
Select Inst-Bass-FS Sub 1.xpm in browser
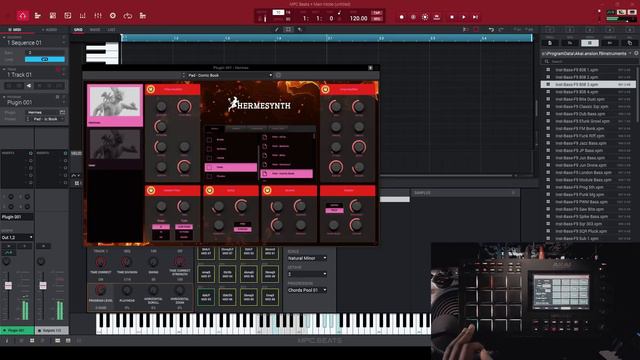pyautogui.click(x=588, y=238)
